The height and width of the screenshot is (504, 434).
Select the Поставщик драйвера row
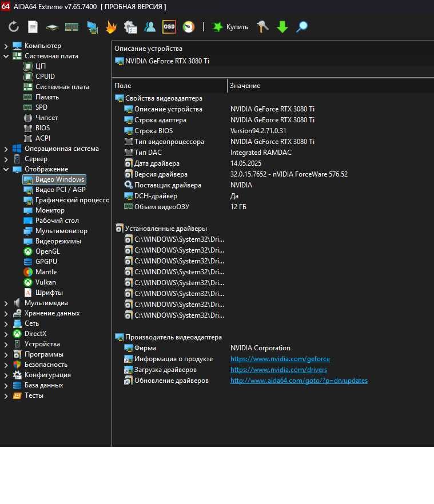273,185
